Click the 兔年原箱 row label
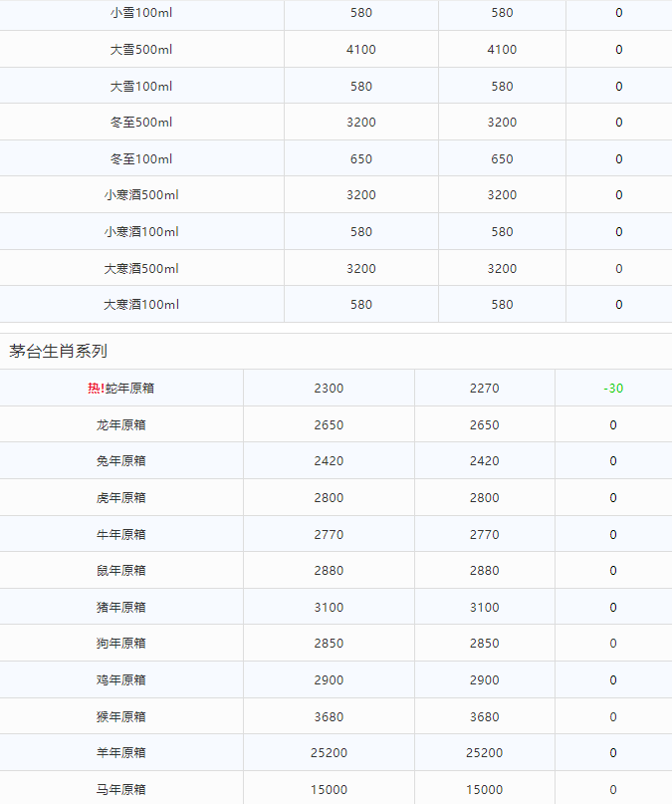 pyautogui.click(x=121, y=461)
